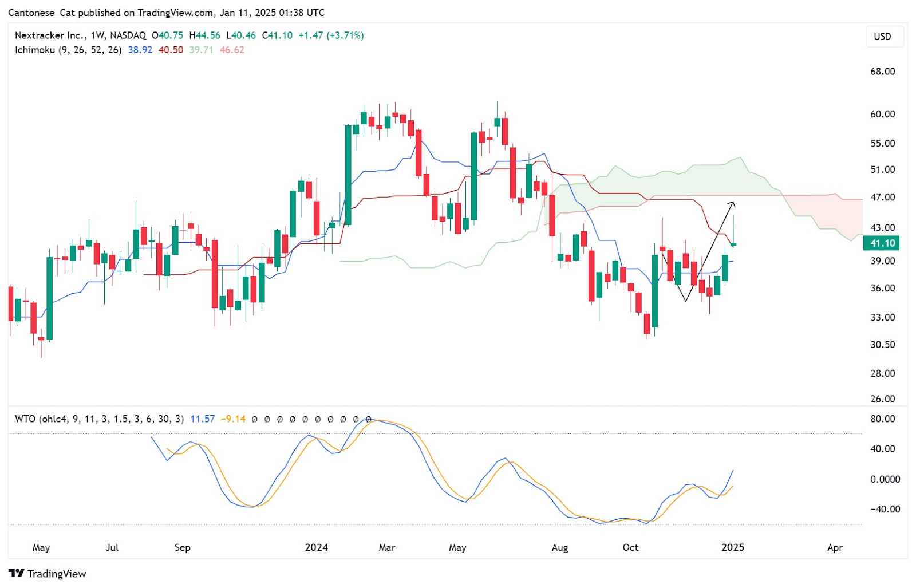Click the publisher line Cantonese_Cat published on TradingView.com

pos(110,13)
